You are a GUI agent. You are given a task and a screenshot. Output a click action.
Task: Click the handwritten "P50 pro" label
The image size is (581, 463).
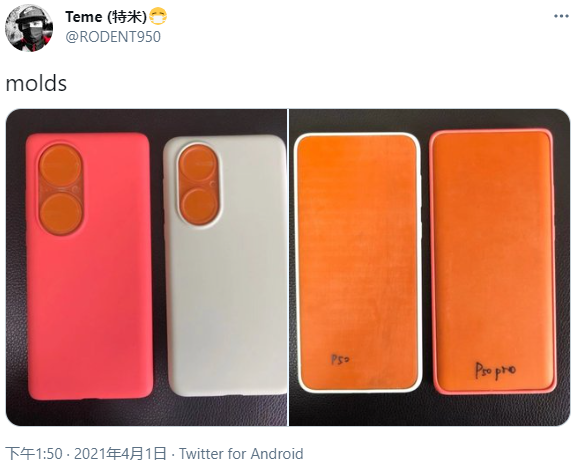point(495,370)
